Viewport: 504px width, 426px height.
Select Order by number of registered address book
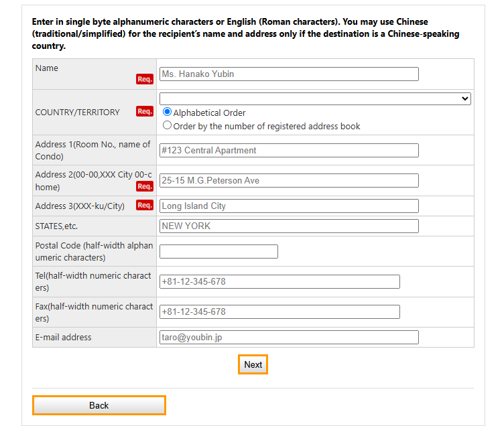(x=168, y=126)
